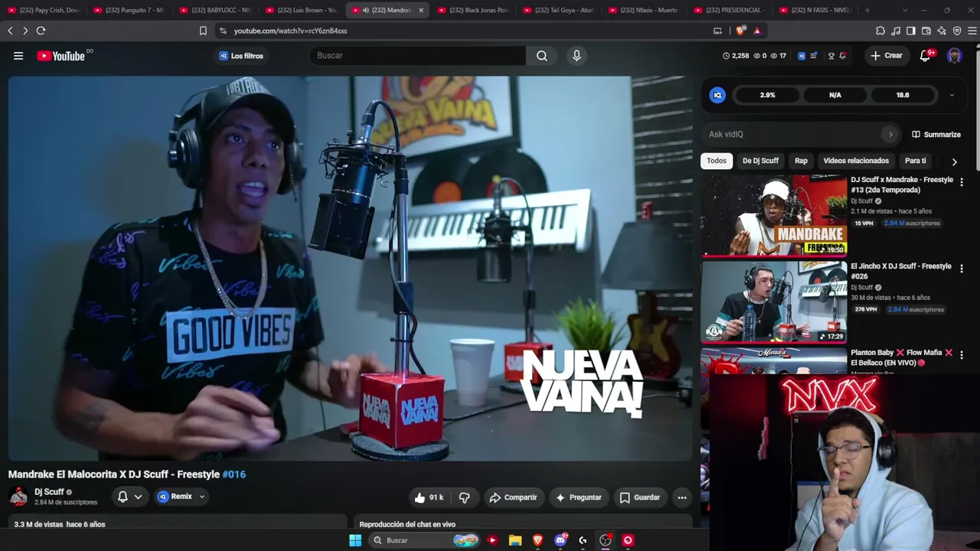The width and height of the screenshot is (980, 551).
Task: Click the vidIQ logo in side panel
Action: click(x=717, y=95)
